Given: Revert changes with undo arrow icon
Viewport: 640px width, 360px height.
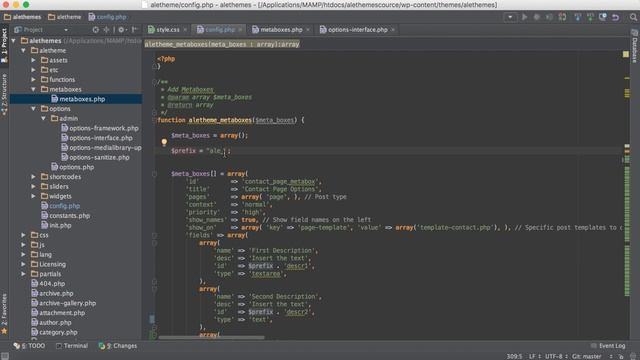Looking at the screenshot, I should click(615, 17).
